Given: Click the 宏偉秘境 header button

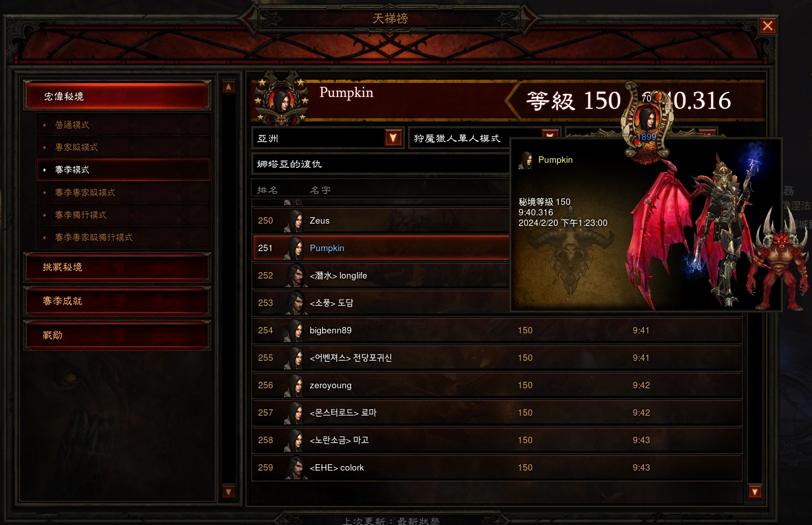Looking at the screenshot, I should pos(117,96).
